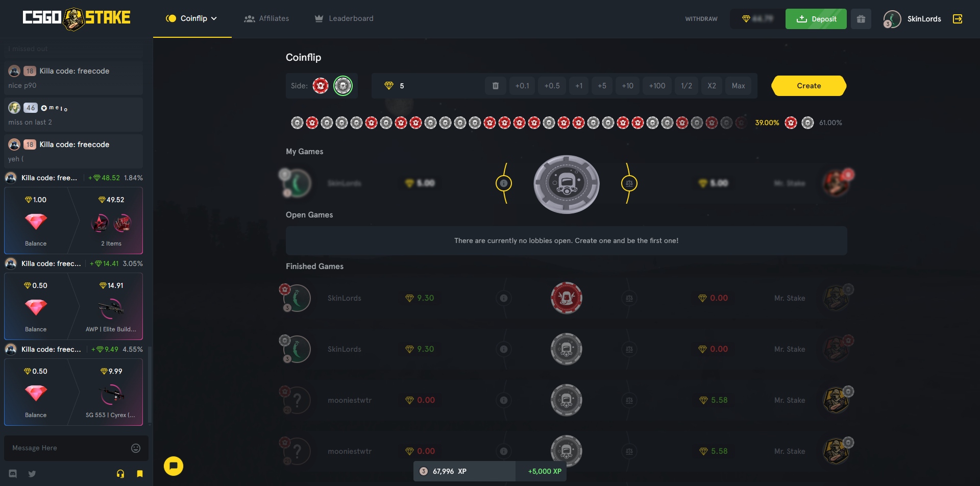Click info icon in first mooniestwtr game

click(504, 400)
